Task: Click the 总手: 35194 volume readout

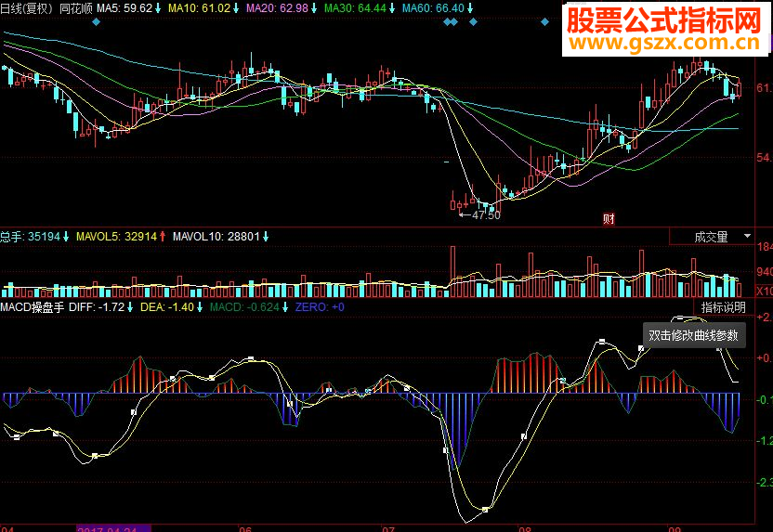Action: [31, 237]
